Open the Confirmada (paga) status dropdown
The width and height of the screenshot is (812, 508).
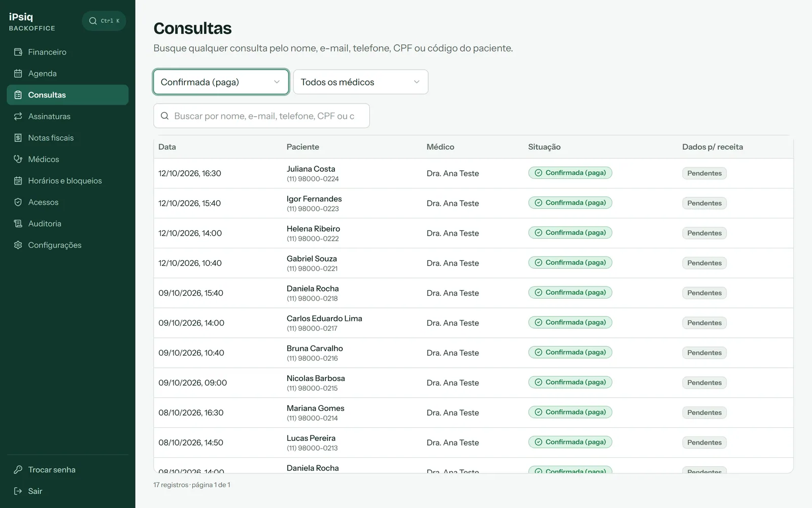pos(221,82)
